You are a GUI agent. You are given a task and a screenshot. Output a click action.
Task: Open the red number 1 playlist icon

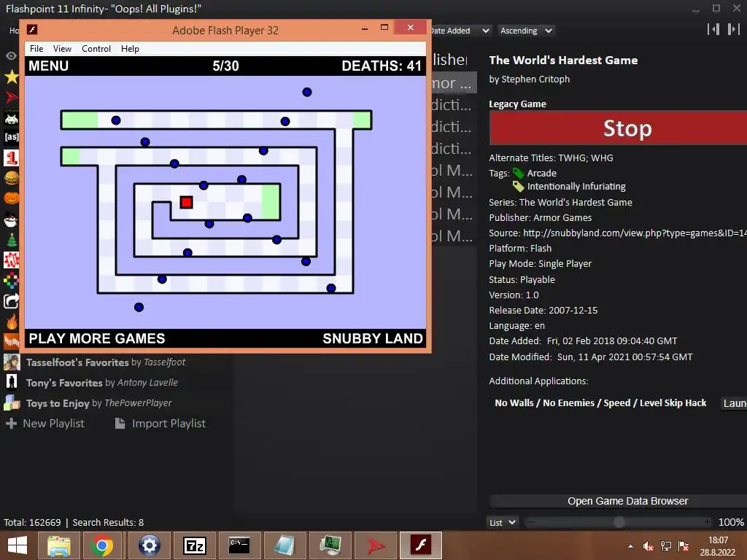[x=11, y=157]
